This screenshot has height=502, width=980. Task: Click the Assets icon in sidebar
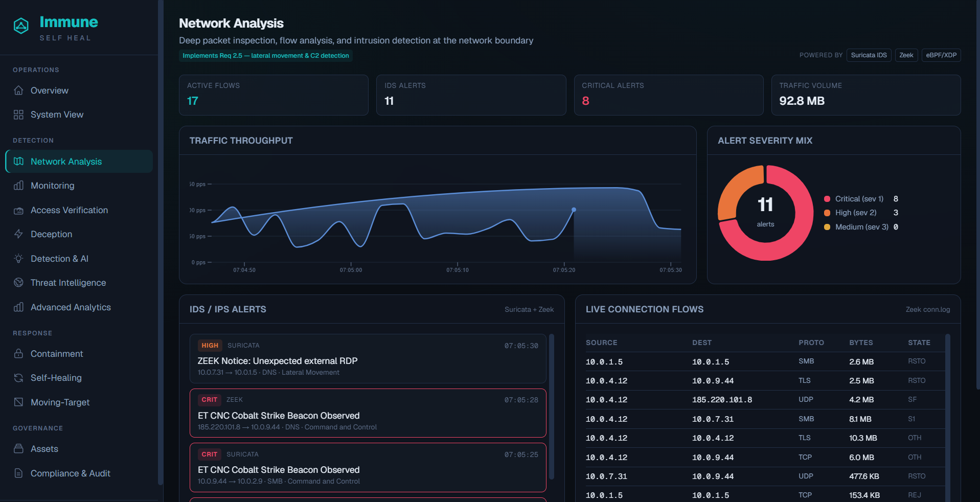(19, 449)
